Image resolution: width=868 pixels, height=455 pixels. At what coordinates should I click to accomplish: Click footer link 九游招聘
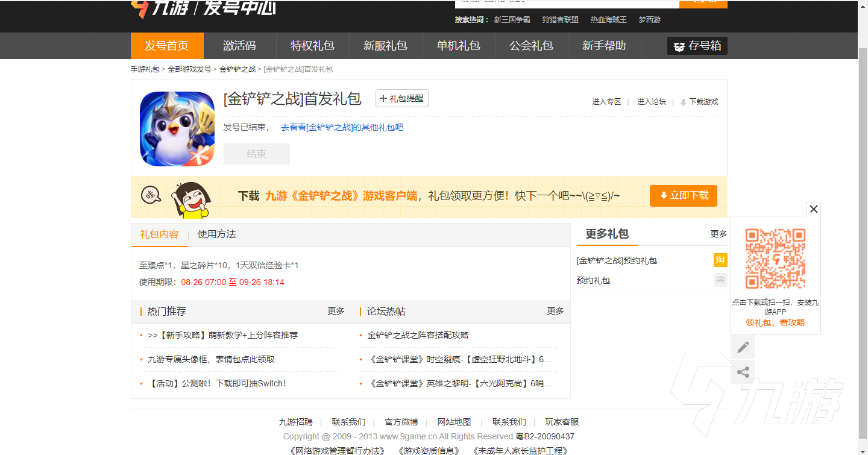tap(295, 422)
